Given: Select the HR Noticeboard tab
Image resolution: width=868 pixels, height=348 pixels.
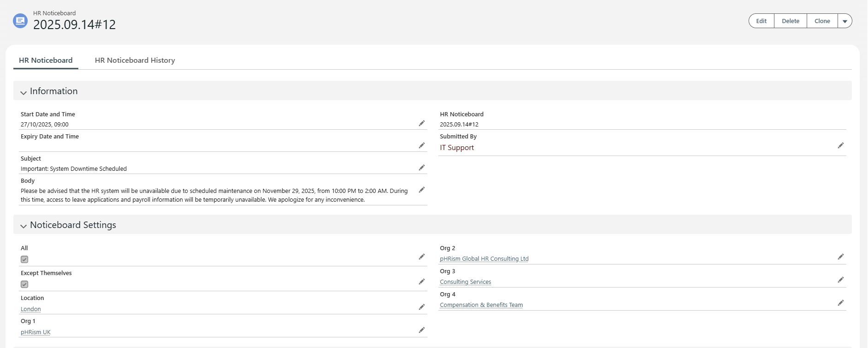Looking at the screenshot, I should coord(46,60).
